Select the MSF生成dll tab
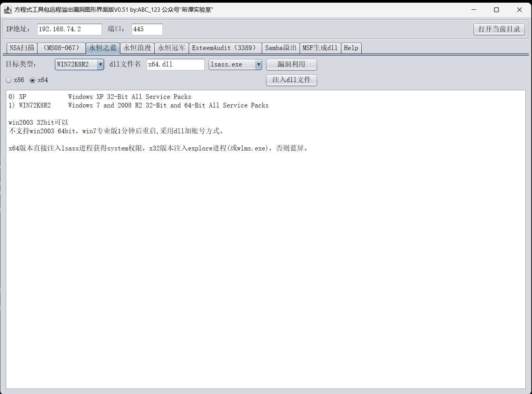The image size is (532, 394). [x=320, y=48]
